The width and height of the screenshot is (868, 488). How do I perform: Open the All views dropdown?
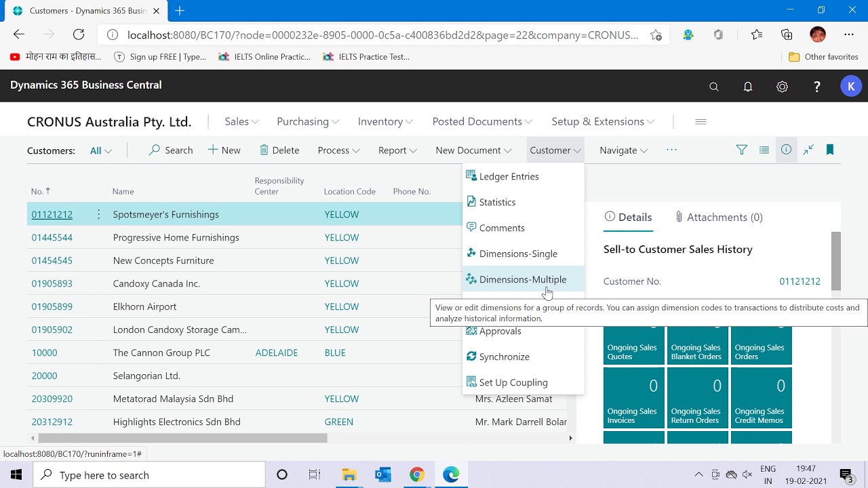pos(101,150)
